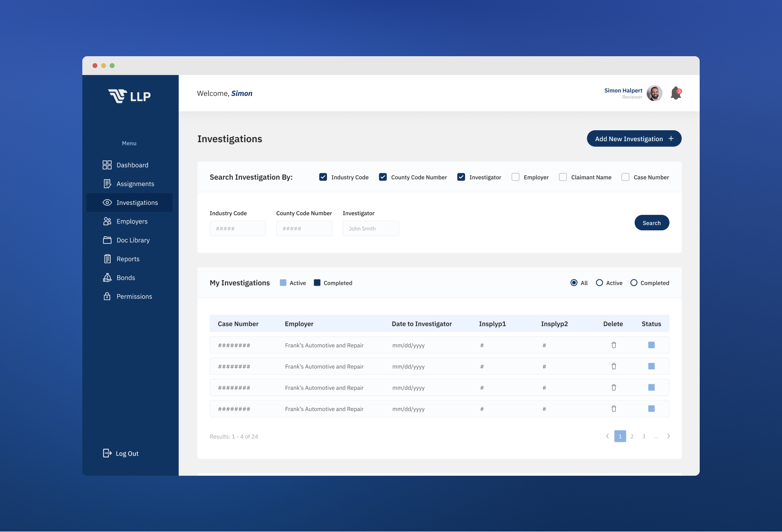Click the notification bell icon
This screenshot has height=532, width=782.
coord(675,93)
